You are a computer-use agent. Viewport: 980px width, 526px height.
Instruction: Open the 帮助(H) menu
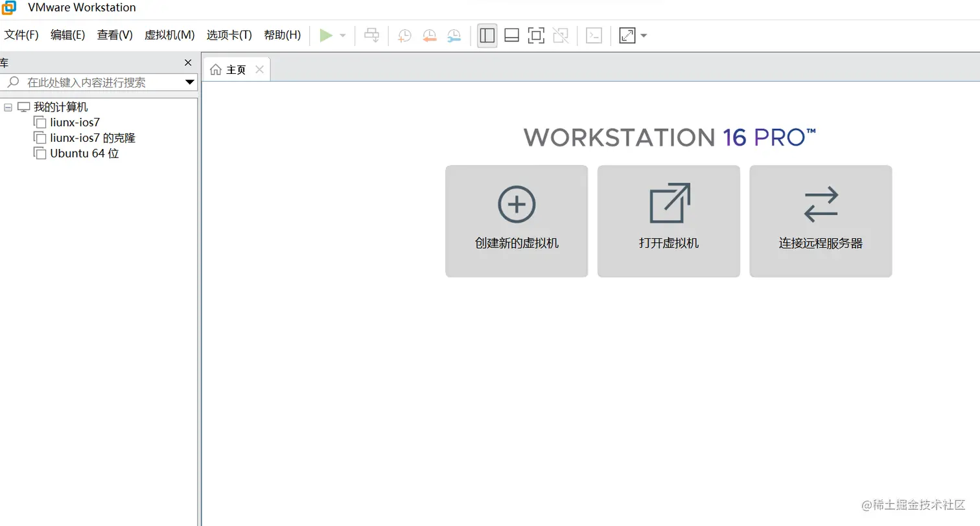pyautogui.click(x=283, y=35)
